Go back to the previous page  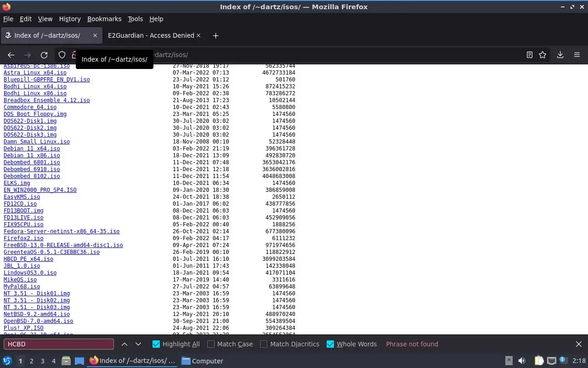[x=11, y=55]
